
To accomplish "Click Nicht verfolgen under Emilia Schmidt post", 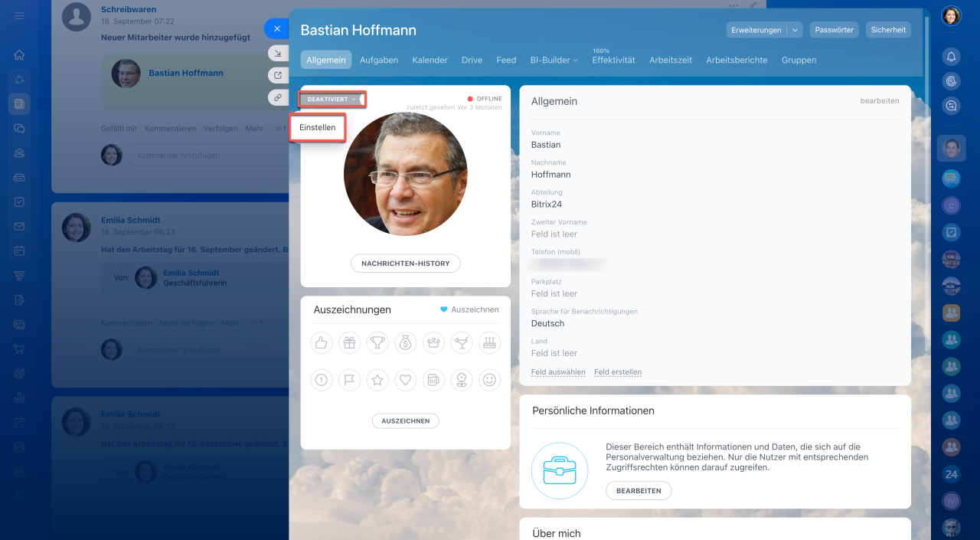I will click(x=187, y=323).
